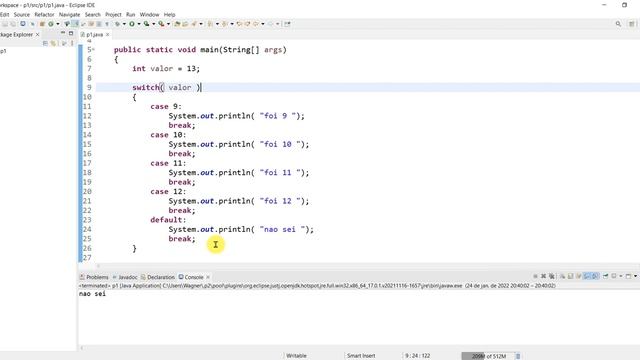Switch to the Declaration tab
Viewport: 640px width, 360px height.
158,277
